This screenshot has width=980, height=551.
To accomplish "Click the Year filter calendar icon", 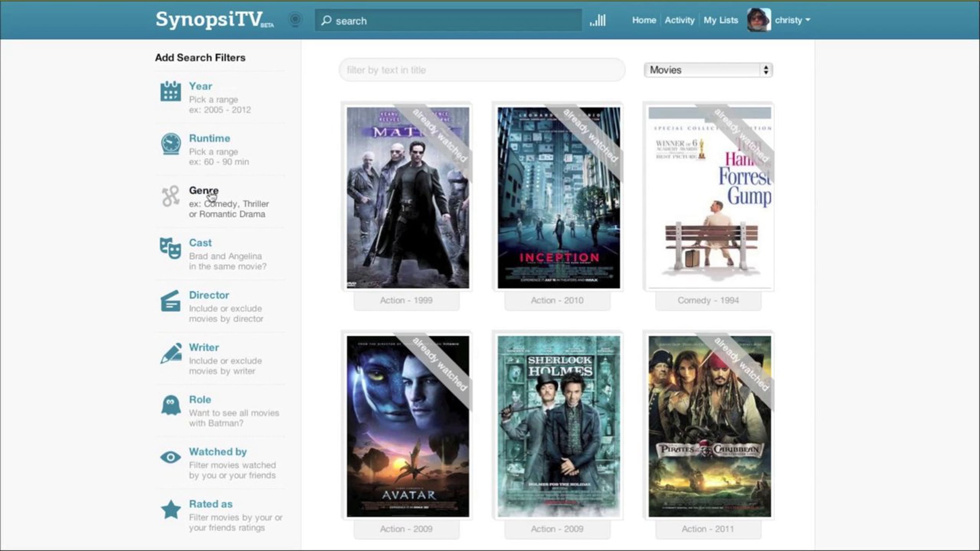I will (x=170, y=91).
